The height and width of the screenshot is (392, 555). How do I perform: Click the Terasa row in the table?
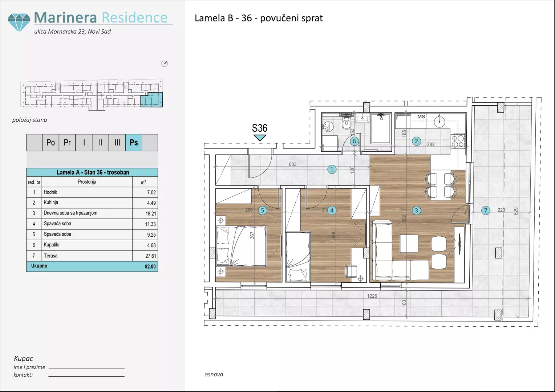click(92, 256)
